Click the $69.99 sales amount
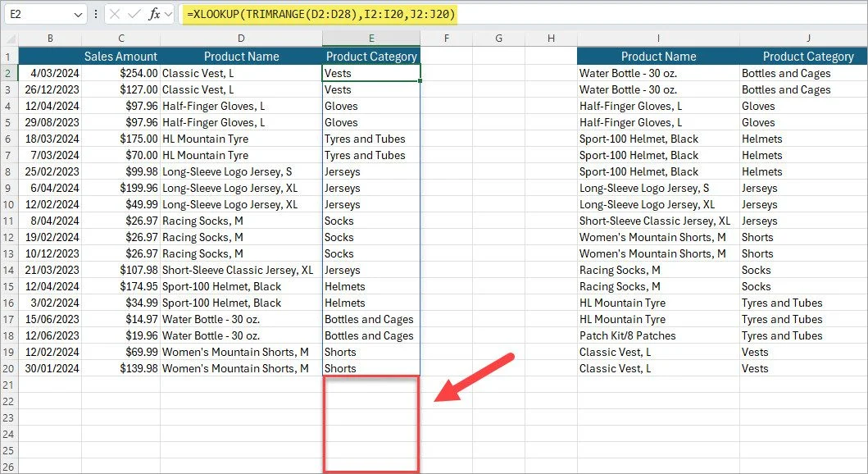The width and height of the screenshot is (868, 474). click(120, 352)
